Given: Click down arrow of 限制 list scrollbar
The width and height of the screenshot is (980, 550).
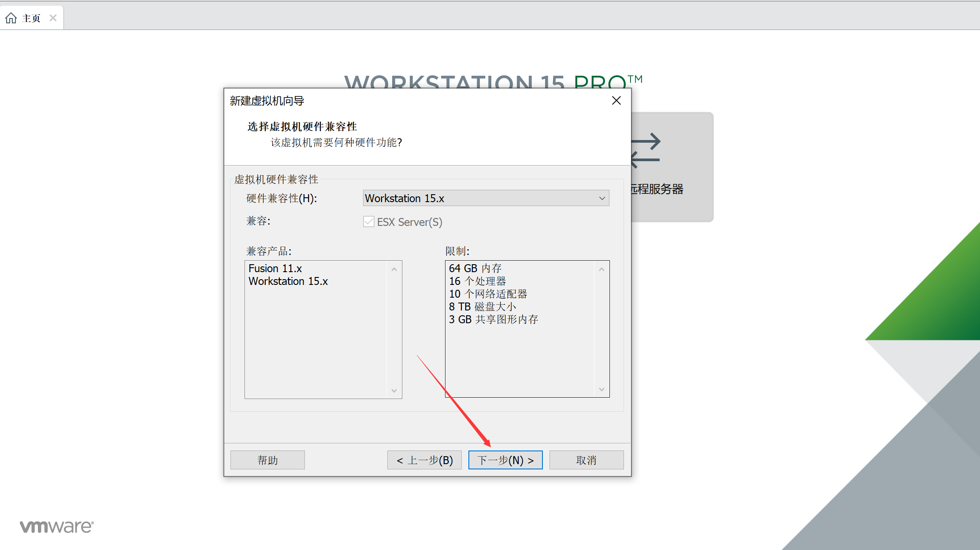Looking at the screenshot, I should pyautogui.click(x=601, y=389).
